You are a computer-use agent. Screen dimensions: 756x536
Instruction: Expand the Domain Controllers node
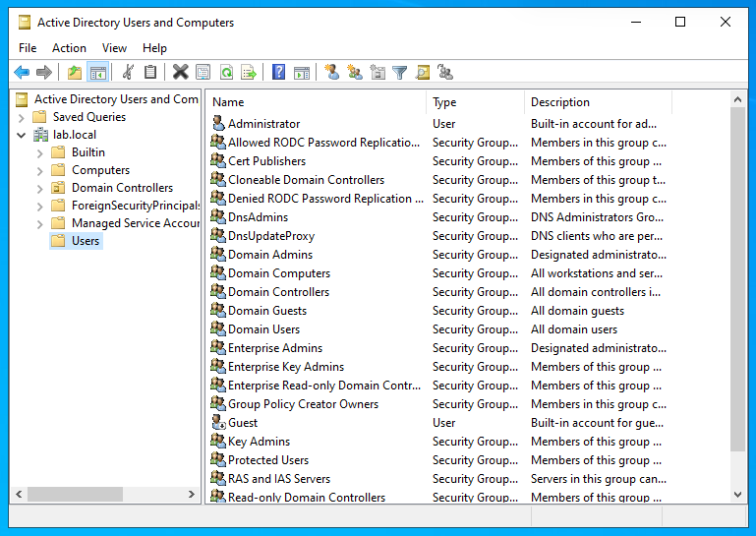click(40, 189)
